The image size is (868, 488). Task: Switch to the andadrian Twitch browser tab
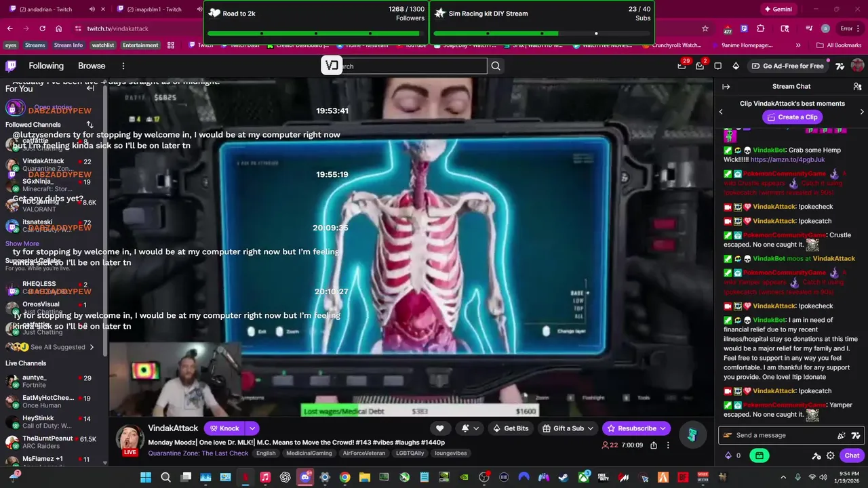coord(54,9)
